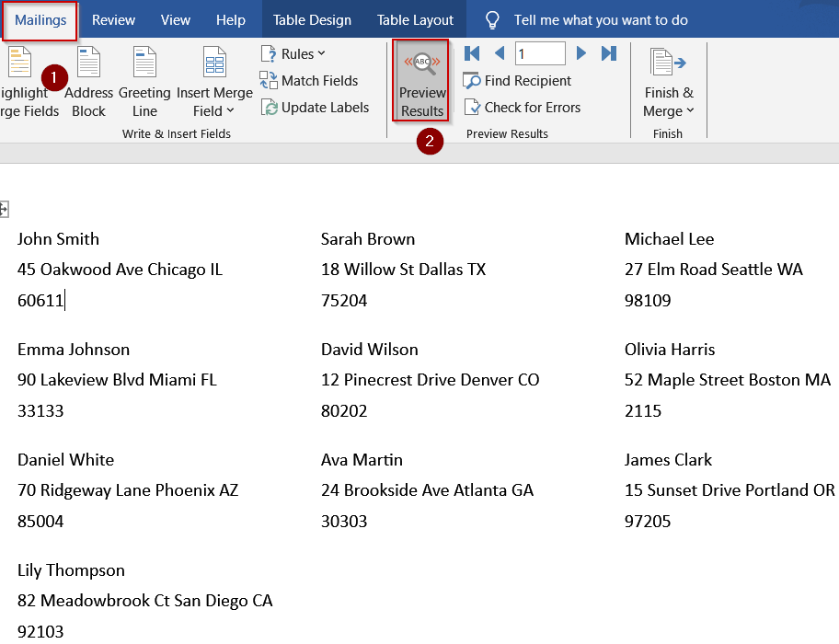Viewport: 839px width, 644px height.
Task: Click the name Michael Lee
Action: pos(670,239)
